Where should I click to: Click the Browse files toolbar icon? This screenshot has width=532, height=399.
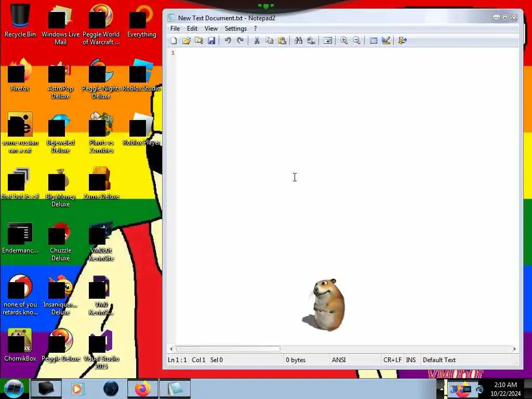click(x=199, y=41)
